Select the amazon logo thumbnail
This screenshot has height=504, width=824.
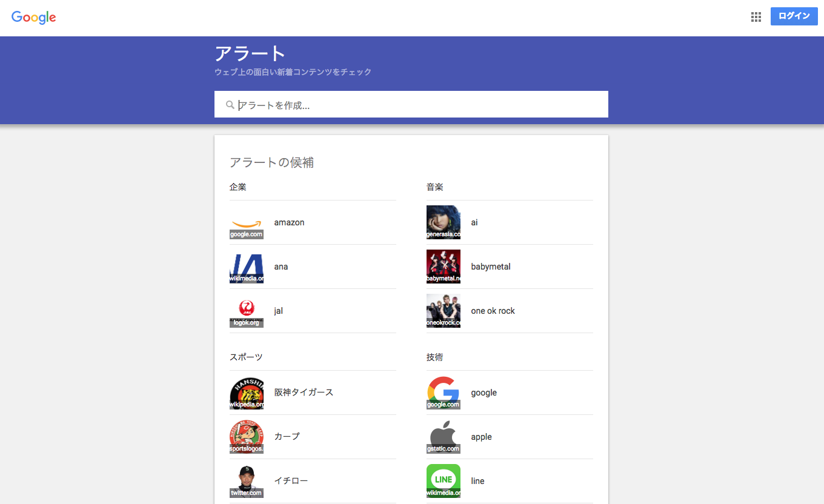pyautogui.click(x=247, y=222)
